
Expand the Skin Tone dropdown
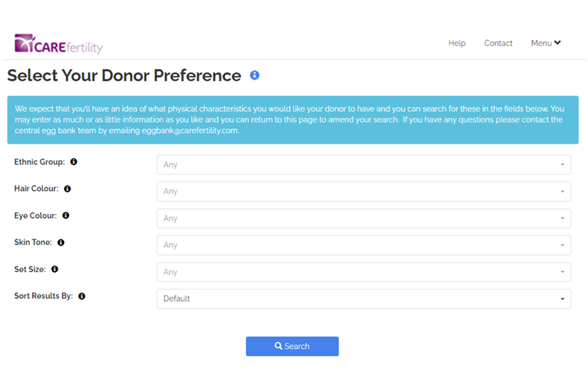click(x=363, y=245)
